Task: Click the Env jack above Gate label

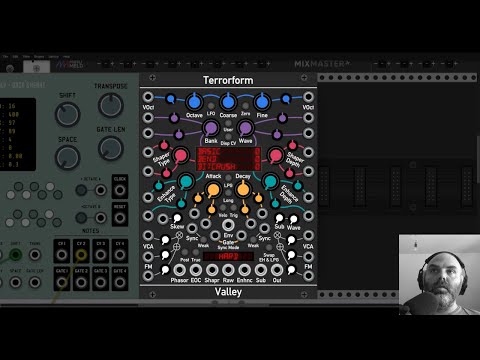Action: click(228, 225)
